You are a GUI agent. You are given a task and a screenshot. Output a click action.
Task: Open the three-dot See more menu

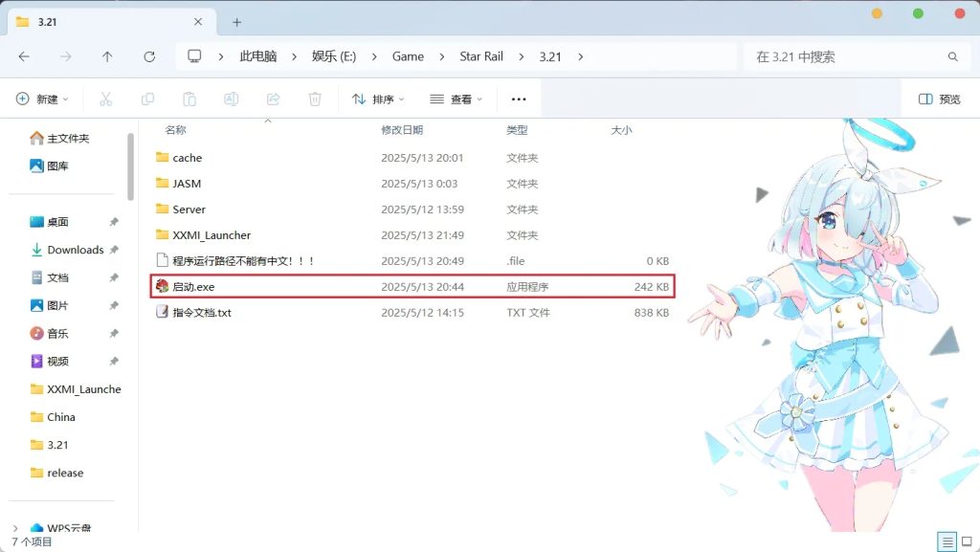pos(519,99)
